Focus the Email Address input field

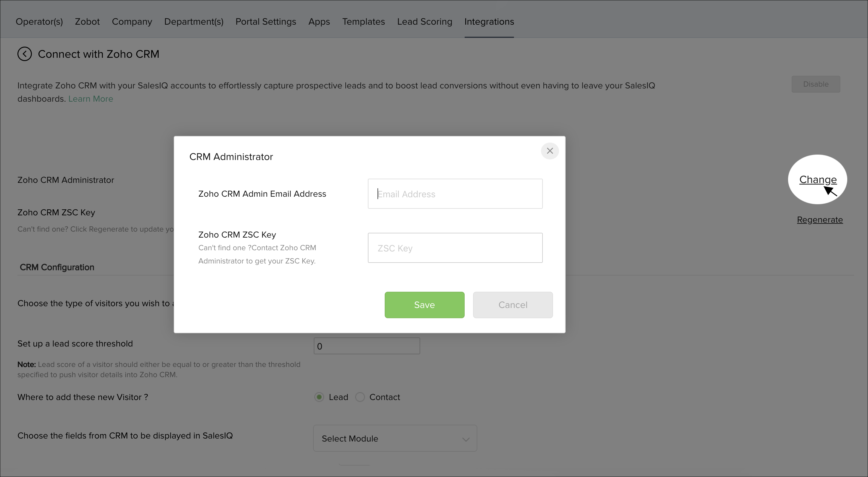(x=455, y=194)
